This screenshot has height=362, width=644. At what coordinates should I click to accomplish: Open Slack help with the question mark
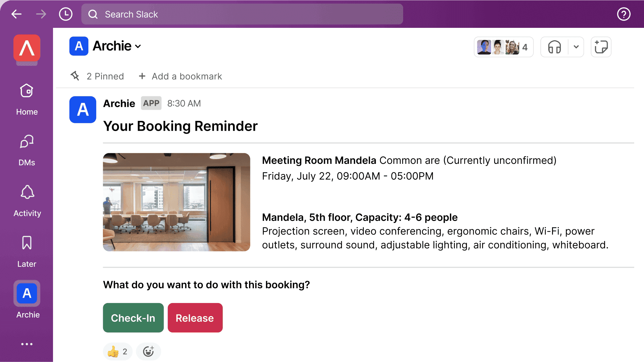click(x=623, y=14)
